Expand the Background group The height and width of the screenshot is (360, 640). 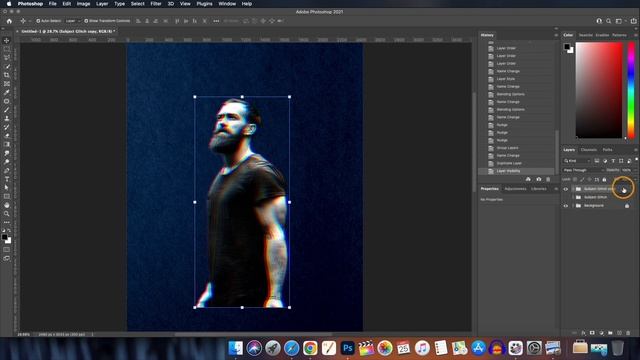click(x=573, y=206)
